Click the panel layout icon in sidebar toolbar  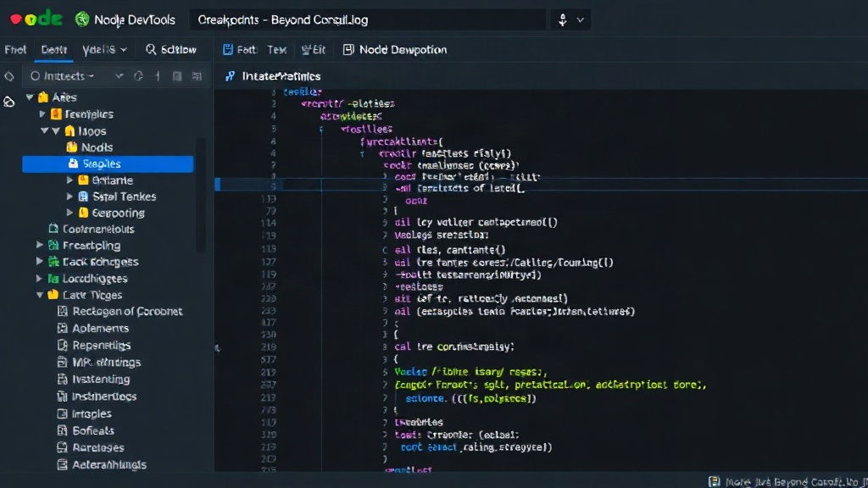(x=177, y=76)
